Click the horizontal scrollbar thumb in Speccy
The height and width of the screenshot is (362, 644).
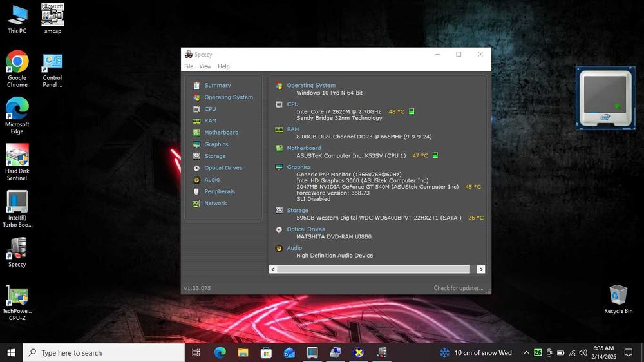374,269
